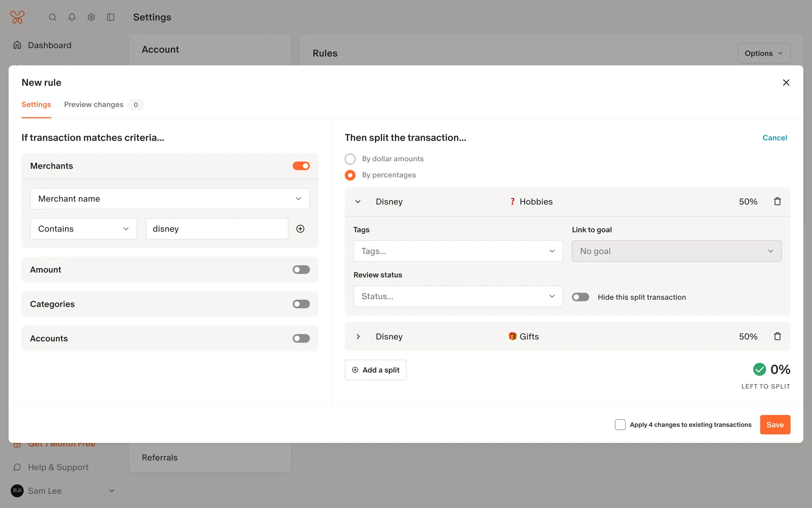Click the Save button
The width and height of the screenshot is (812, 508).
coord(775,425)
